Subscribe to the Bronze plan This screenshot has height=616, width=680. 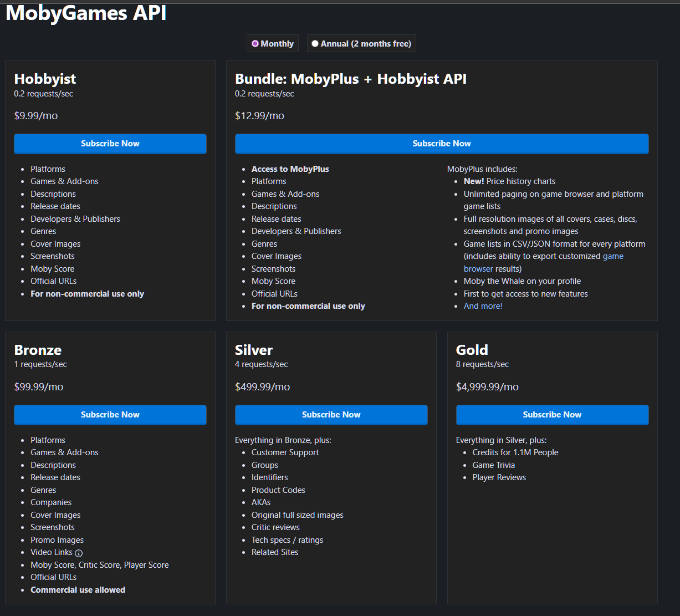click(110, 415)
